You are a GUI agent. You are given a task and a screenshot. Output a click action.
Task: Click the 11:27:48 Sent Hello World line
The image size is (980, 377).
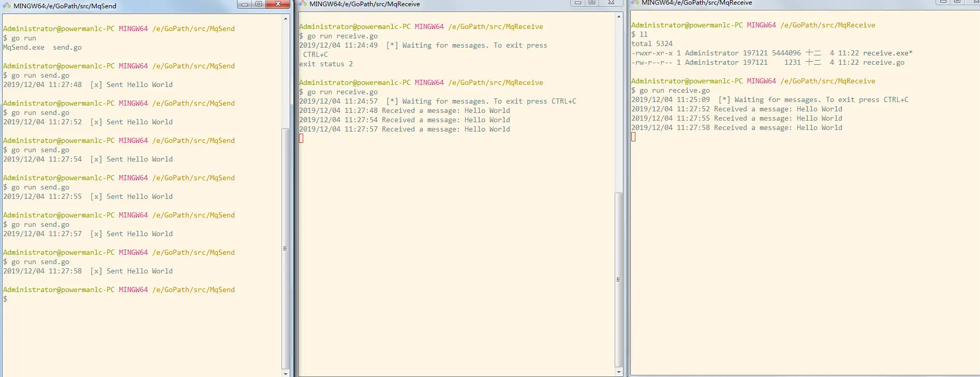pos(88,85)
